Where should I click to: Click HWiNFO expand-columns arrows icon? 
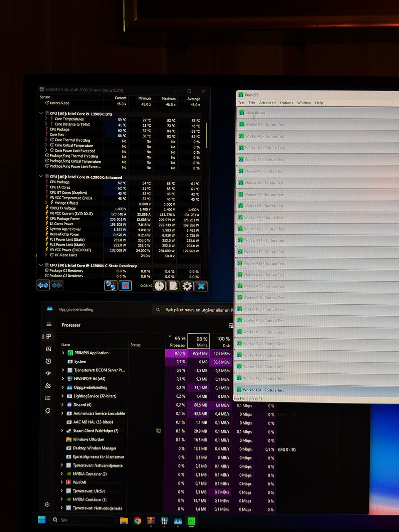tap(43, 285)
